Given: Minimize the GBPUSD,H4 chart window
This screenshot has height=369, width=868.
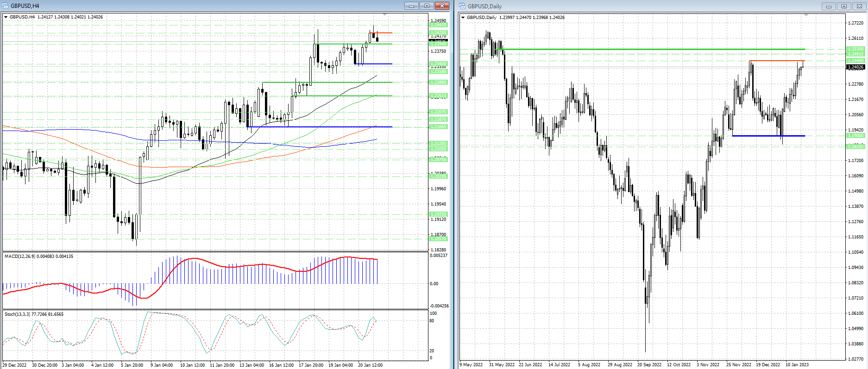Looking at the screenshot, I should click(x=411, y=6).
